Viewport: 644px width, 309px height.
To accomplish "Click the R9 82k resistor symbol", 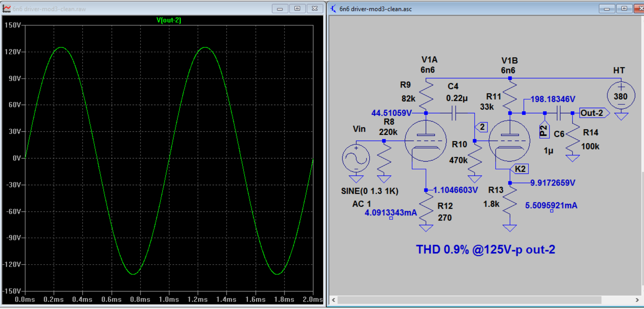I will 426,95.
